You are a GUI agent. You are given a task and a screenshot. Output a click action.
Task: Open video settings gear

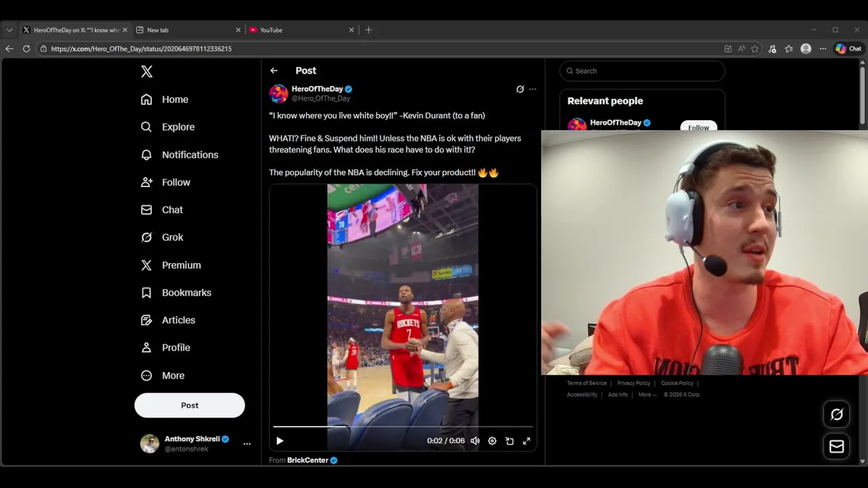[x=492, y=441]
